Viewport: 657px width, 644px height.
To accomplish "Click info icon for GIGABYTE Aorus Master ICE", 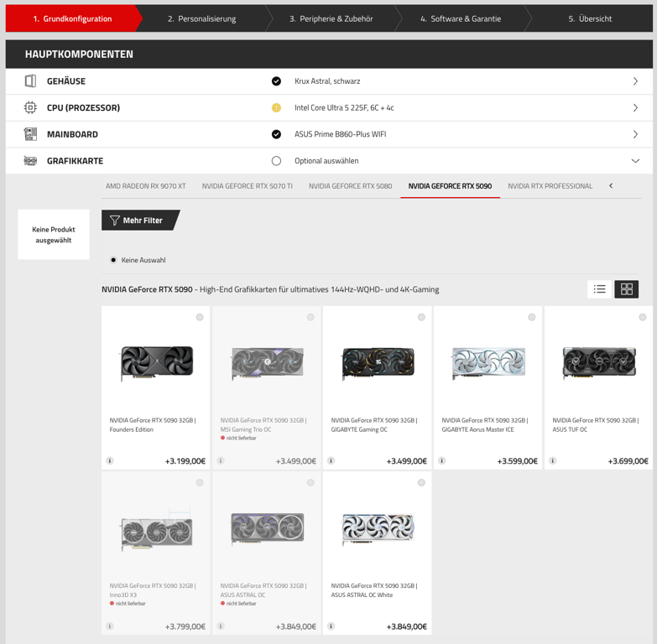I will (442, 460).
